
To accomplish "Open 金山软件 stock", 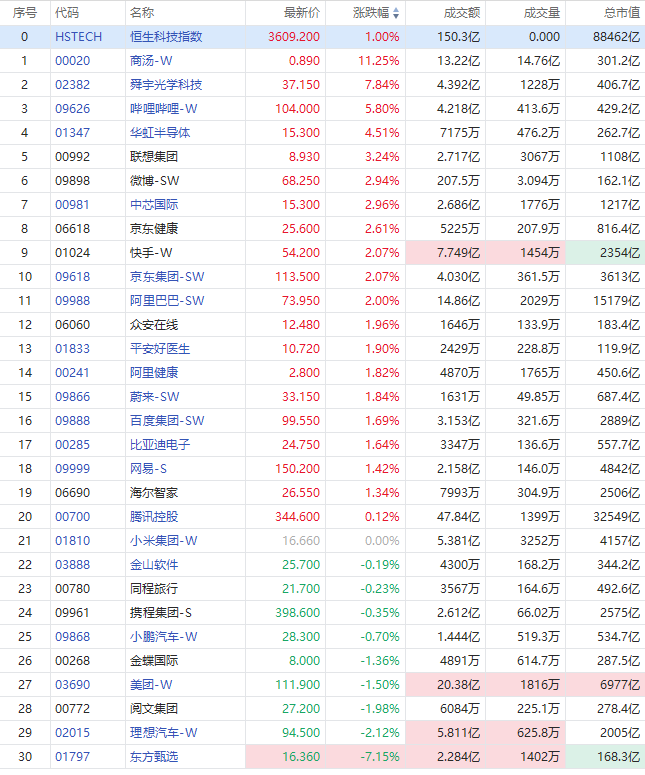I will click(154, 565).
